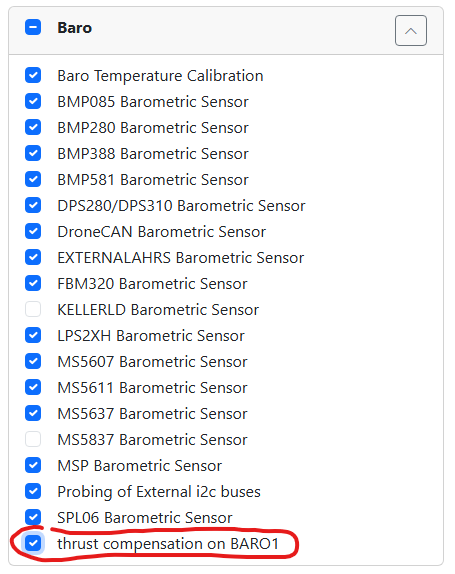Uncheck MSP Barometric Sensor
455x574 pixels.
tap(33, 465)
